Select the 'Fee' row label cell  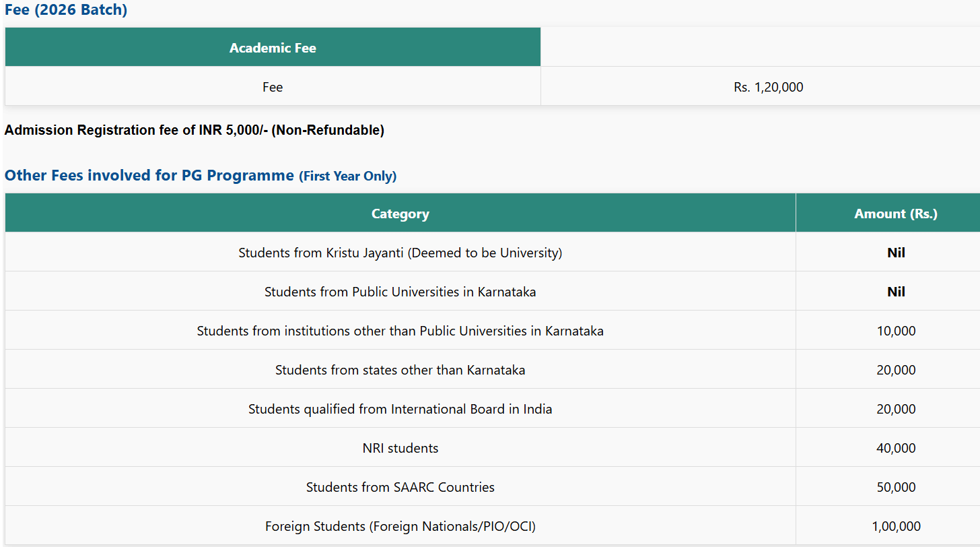(273, 87)
